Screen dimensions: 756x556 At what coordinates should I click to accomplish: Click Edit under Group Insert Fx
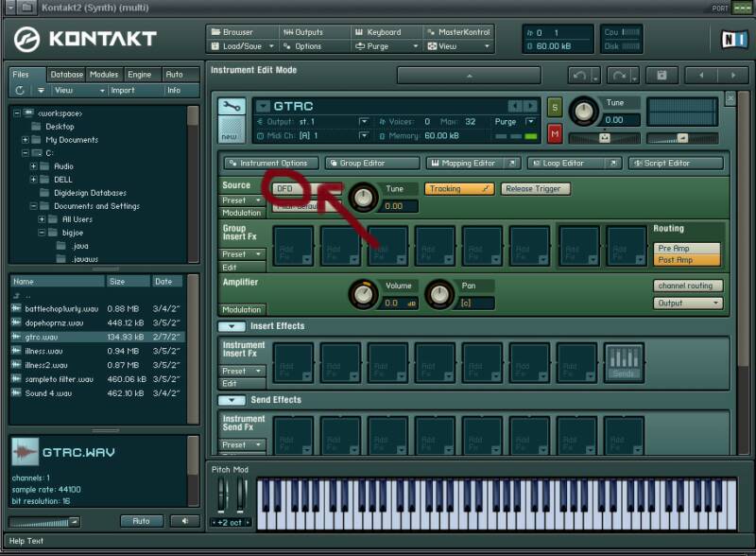pos(242,268)
